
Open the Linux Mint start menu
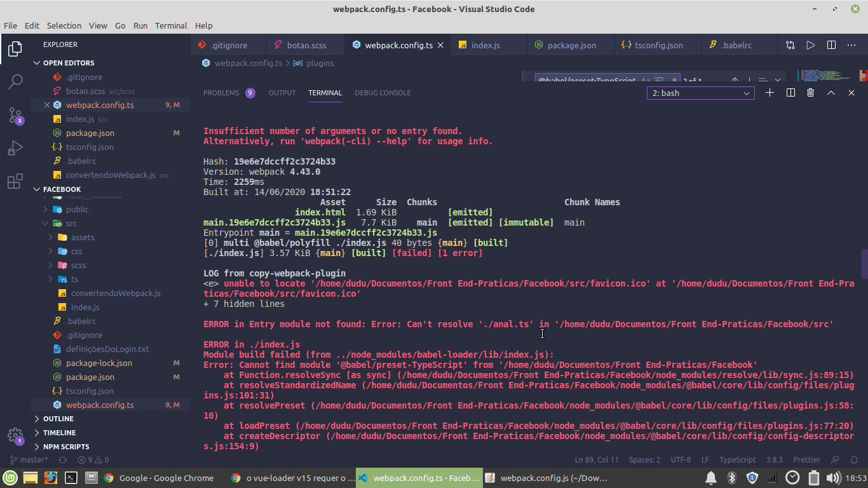[x=10, y=478]
